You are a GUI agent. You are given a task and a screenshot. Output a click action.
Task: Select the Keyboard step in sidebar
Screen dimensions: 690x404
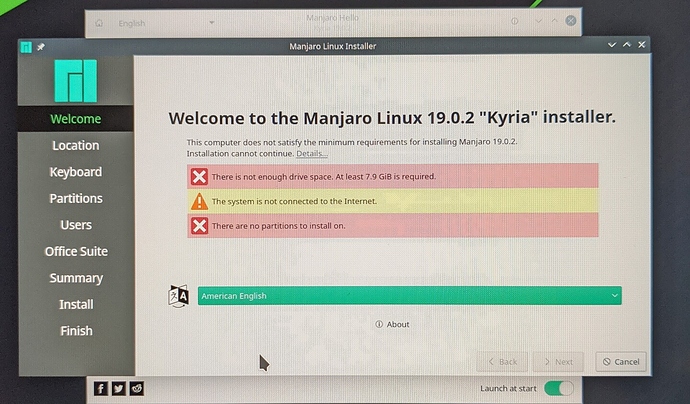coord(76,172)
